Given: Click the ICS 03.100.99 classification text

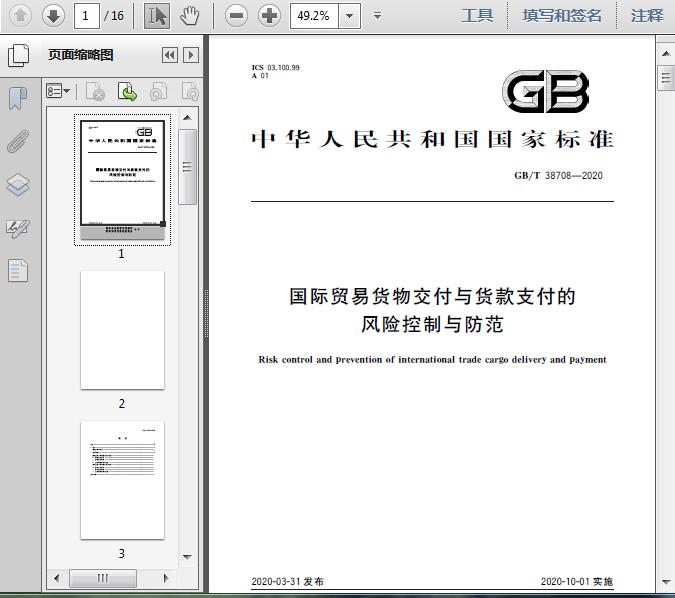Looking at the screenshot, I should tap(276, 68).
